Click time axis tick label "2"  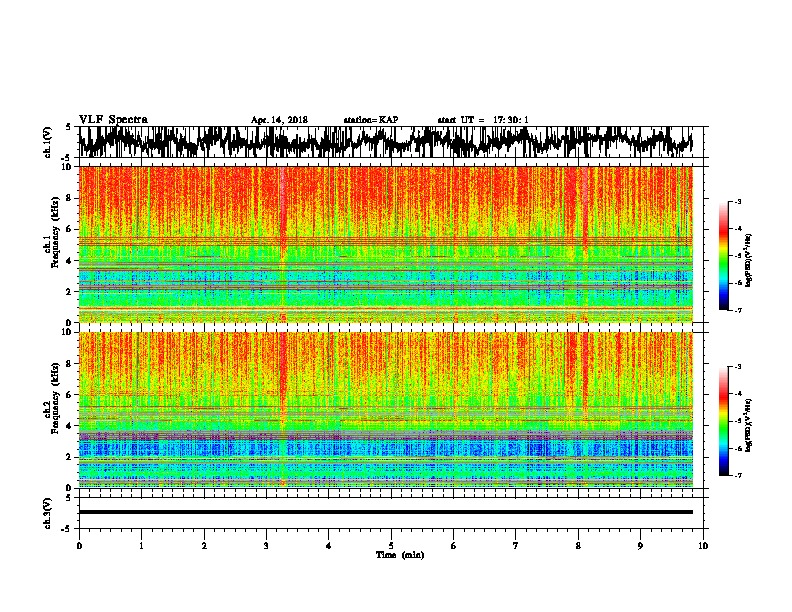click(204, 545)
